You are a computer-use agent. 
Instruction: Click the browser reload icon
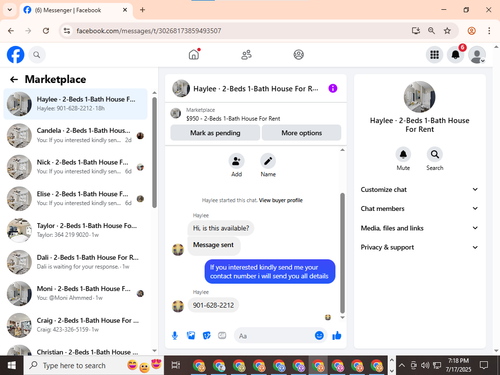point(46,31)
